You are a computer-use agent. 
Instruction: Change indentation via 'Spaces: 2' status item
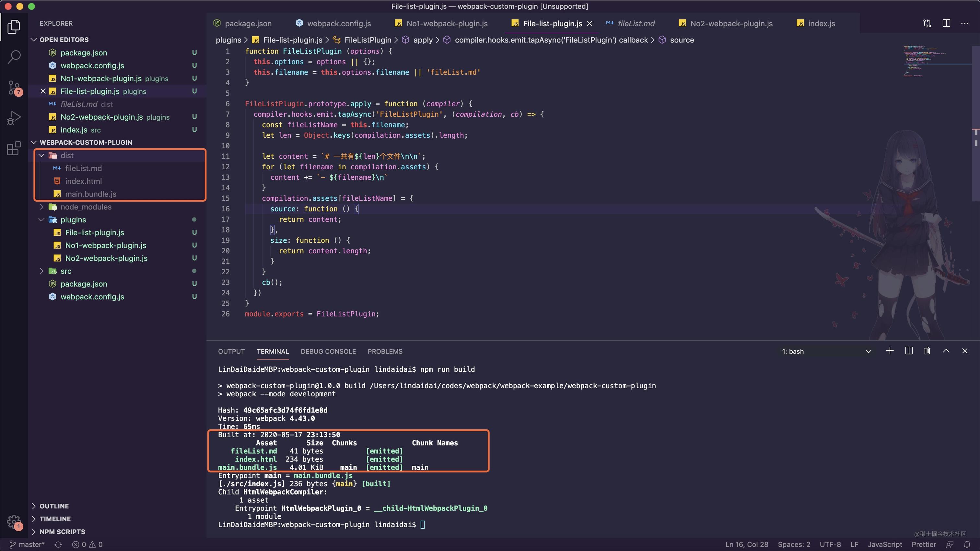click(794, 545)
